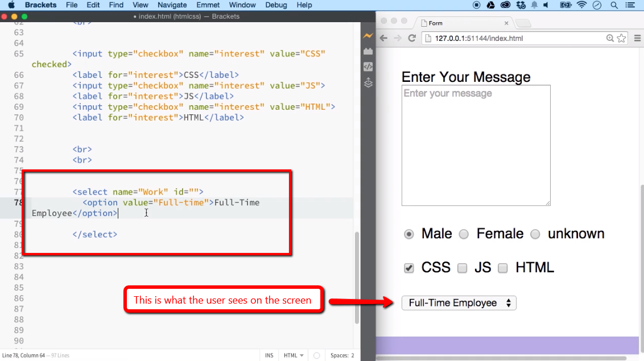The width and height of the screenshot is (644, 361).
Task: Select the Female radio button in the form
Action: coord(464,234)
